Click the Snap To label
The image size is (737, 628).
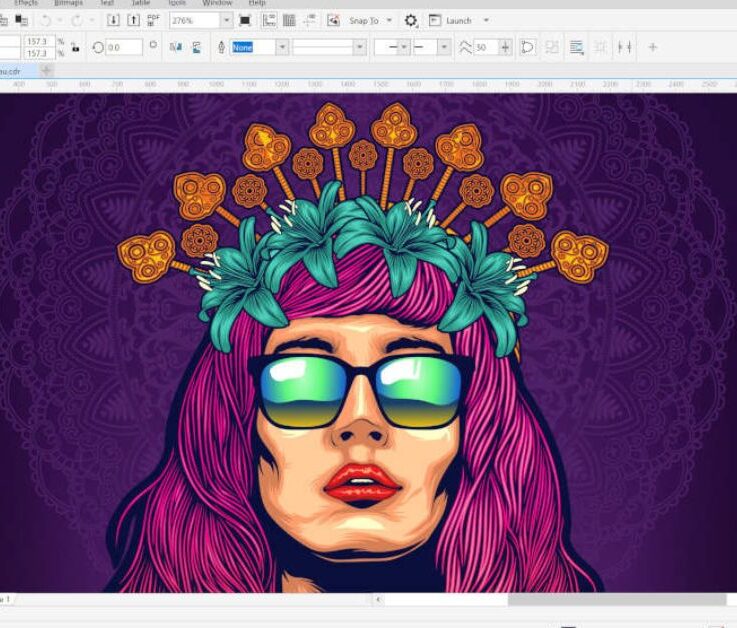click(364, 21)
